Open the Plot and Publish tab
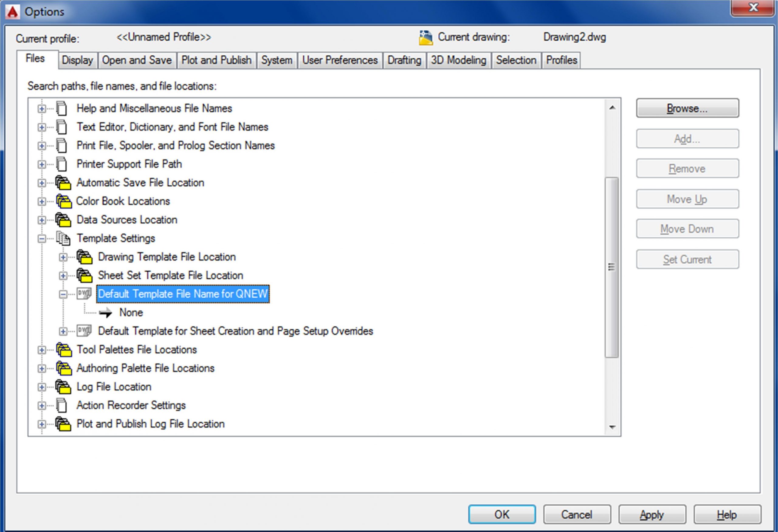The width and height of the screenshot is (778, 532). (x=216, y=60)
